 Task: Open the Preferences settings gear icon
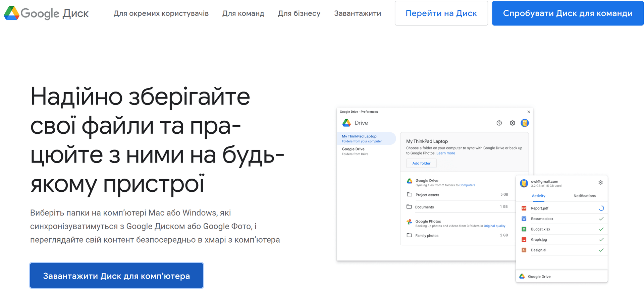512,123
